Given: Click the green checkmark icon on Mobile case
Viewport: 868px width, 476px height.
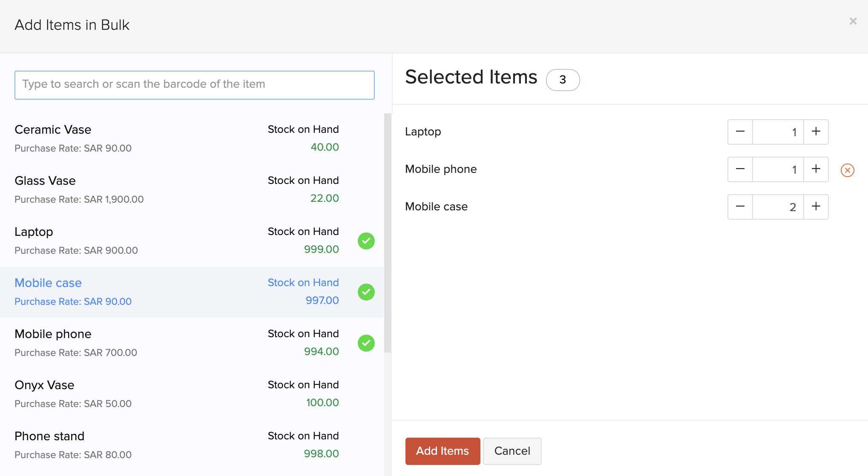Looking at the screenshot, I should pyautogui.click(x=366, y=292).
